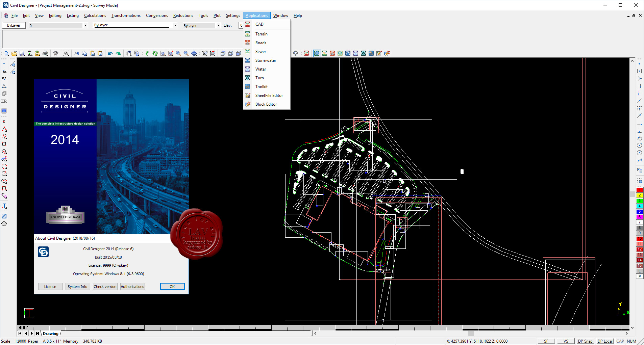Open the Toolkit toolbar icon
Viewport: 644px width, 345px height.
point(371,53)
